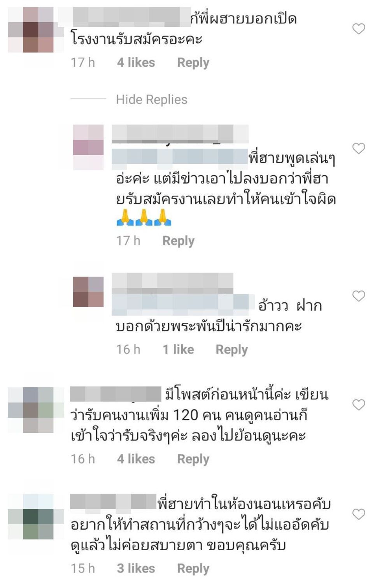389x588 pixels.
Task: Like the reply mentioning พระพันปีน่ารักมาก
Action: point(359,296)
